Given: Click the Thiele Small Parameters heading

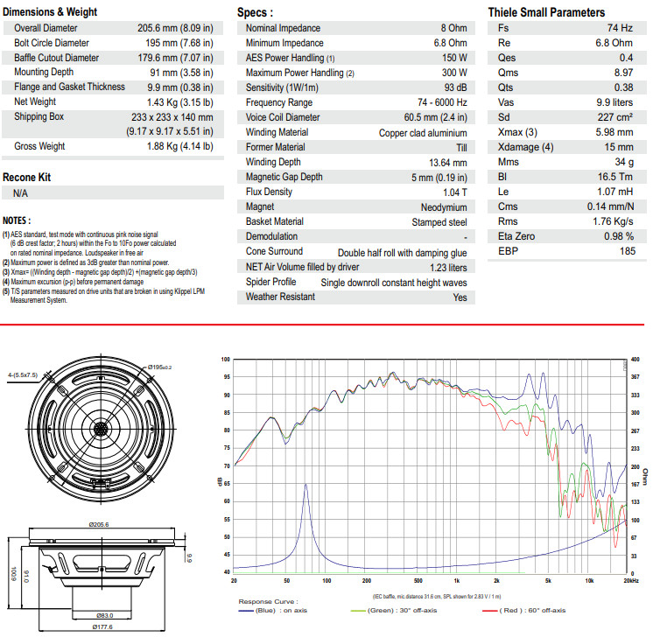Looking at the screenshot, I should coord(546,12).
